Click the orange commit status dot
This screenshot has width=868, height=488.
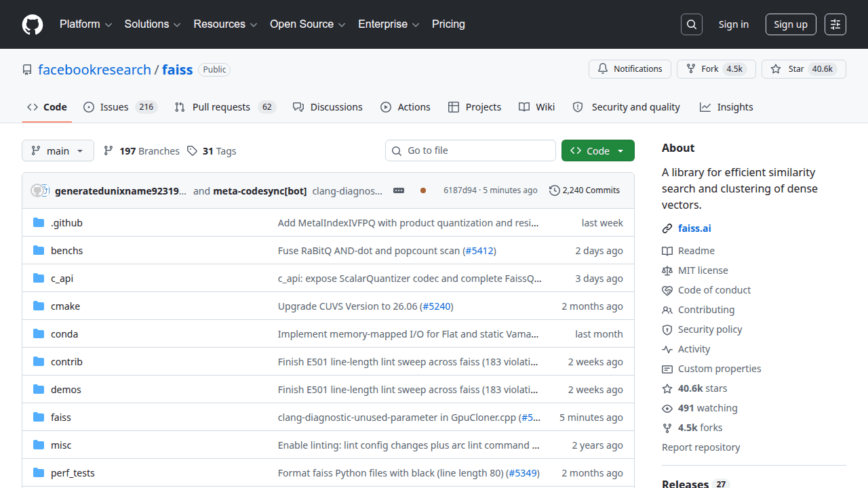tap(423, 190)
